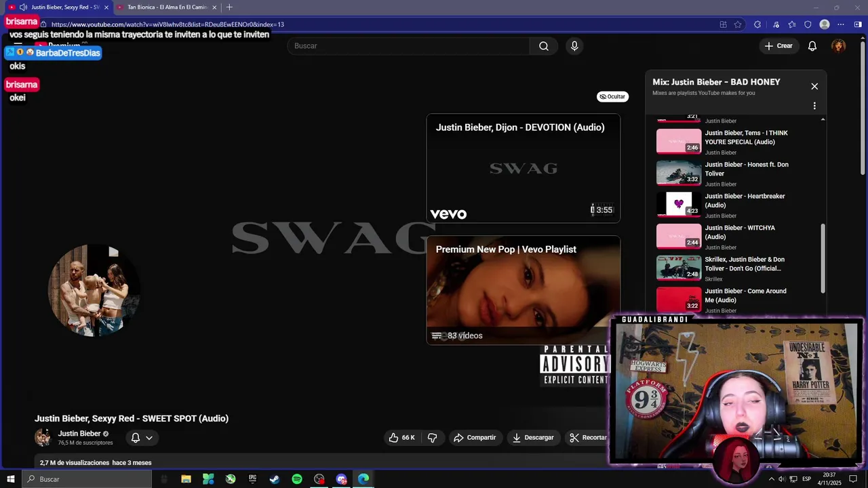Mute the tab via the speaker icon
This screenshot has width=868, height=488.
pyautogui.click(x=23, y=7)
